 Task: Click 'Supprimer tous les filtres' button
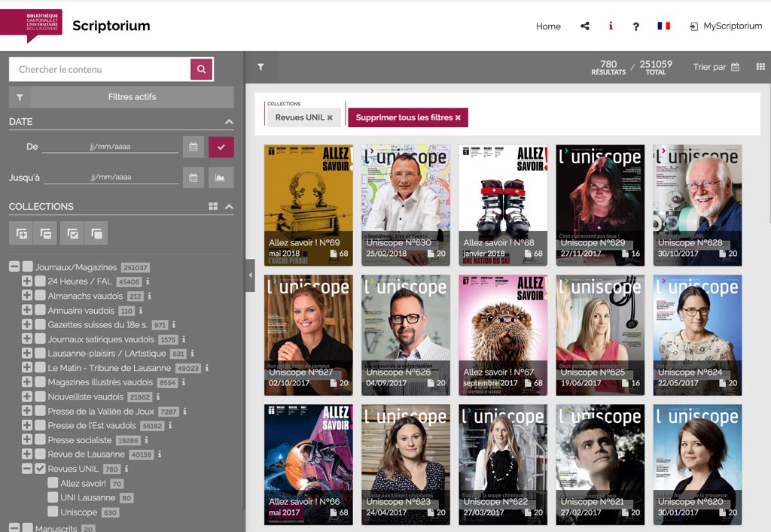tap(408, 118)
